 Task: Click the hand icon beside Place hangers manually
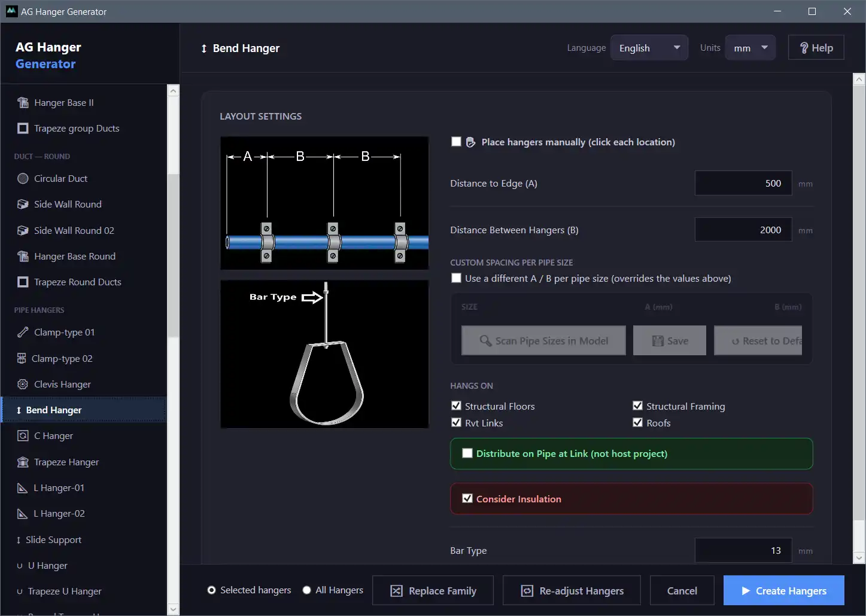(471, 142)
